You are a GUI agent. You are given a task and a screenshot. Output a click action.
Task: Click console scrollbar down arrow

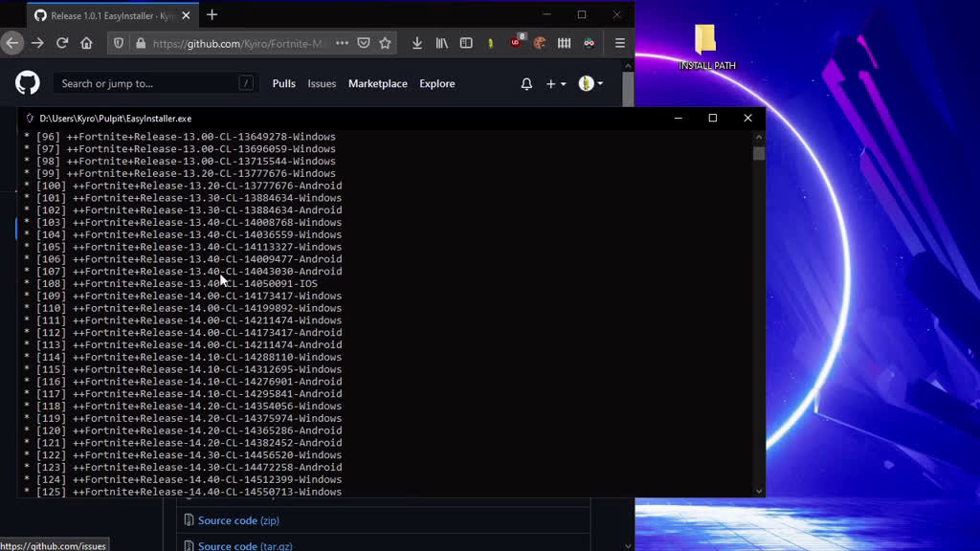click(x=759, y=491)
